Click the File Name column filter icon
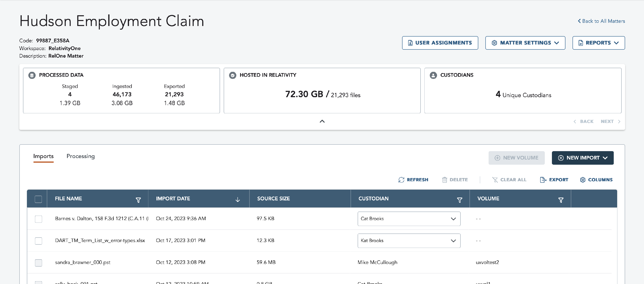644x284 pixels. coord(138,200)
